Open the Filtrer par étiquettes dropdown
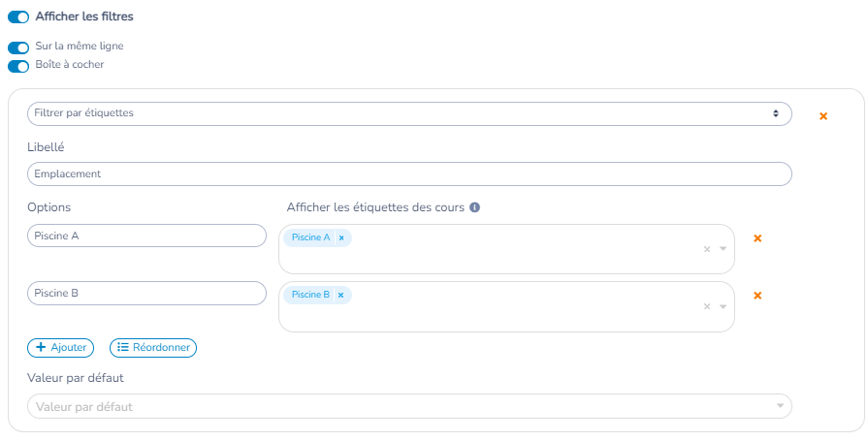The image size is (868, 441). point(409,113)
